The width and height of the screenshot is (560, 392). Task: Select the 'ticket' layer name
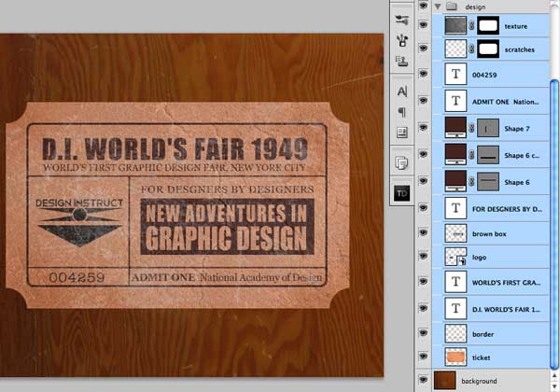point(481,357)
